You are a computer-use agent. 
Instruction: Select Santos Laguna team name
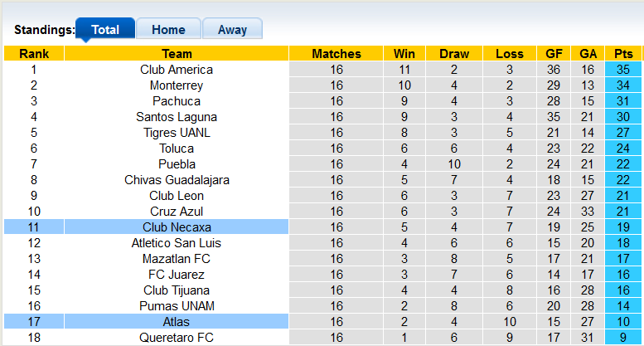pyautogui.click(x=177, y=117)
